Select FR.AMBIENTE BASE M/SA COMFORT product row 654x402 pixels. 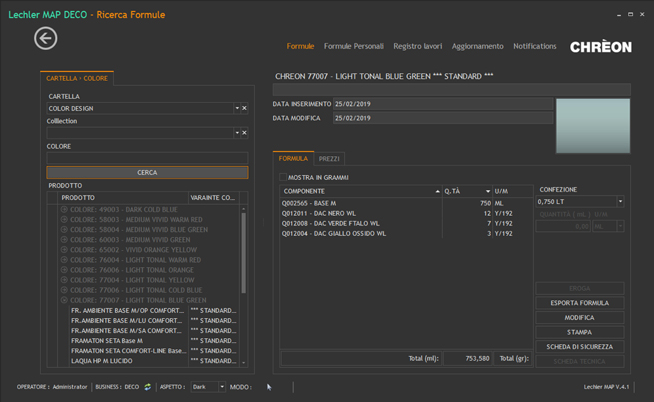point(153,330)
